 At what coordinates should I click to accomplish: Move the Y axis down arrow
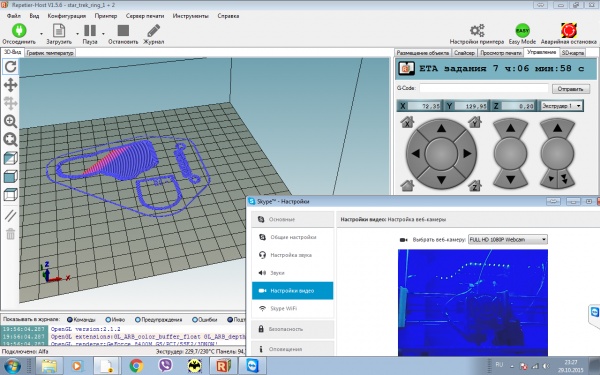tap(441, 179)
